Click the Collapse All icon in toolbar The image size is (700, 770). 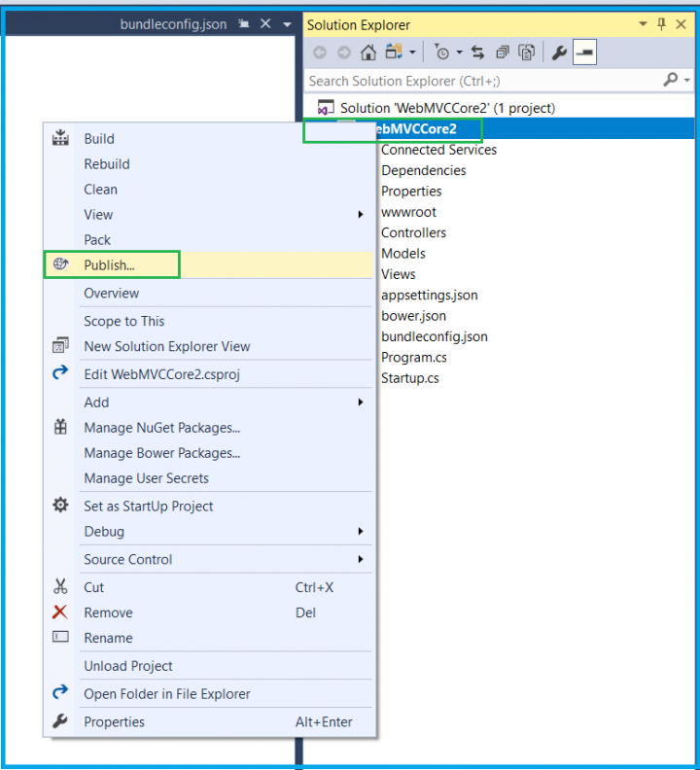pyautogui.click(x=503, y=52)
